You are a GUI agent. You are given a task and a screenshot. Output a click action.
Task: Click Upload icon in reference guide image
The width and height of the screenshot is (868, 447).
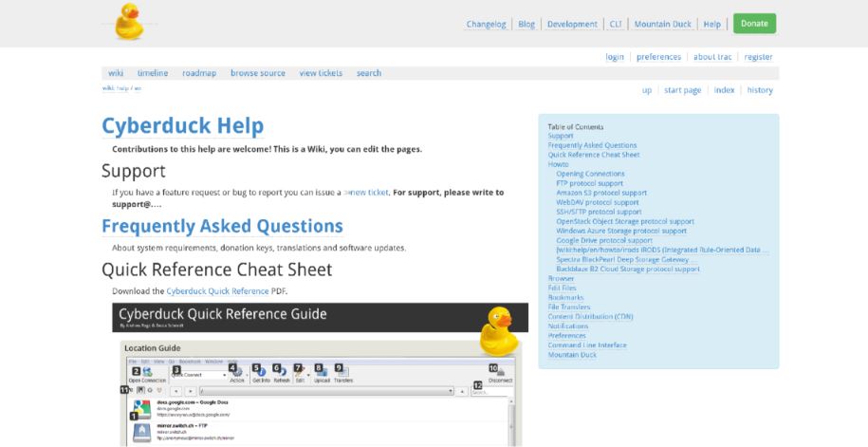pos(323,372)
